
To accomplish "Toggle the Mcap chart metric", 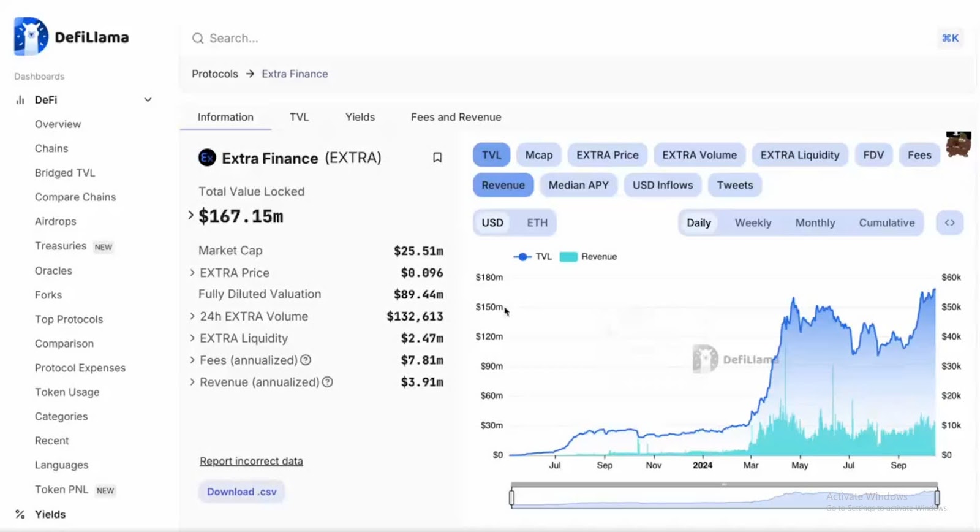I will click(x=539, y=155).
